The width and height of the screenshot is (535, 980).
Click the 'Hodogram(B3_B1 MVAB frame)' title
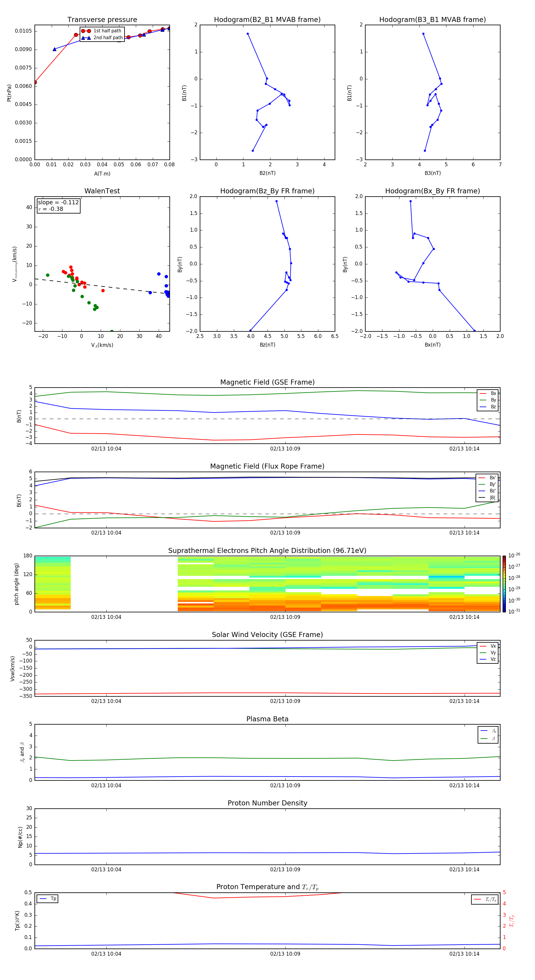click(432, 20)
